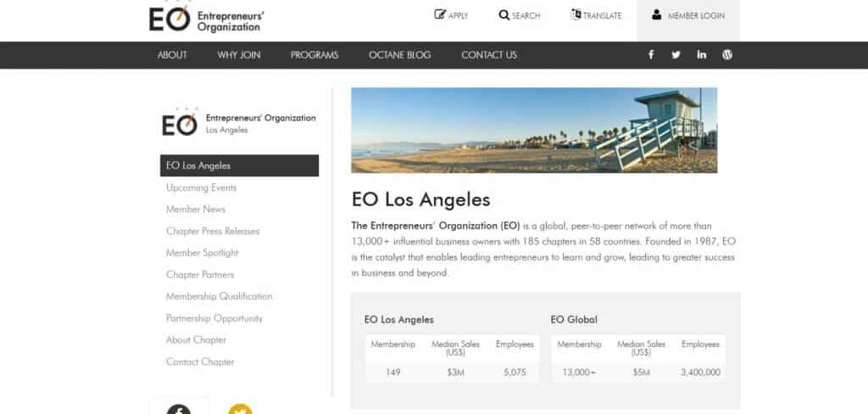Click the beach lifeguard tower banner image

[x=534, y=131]
